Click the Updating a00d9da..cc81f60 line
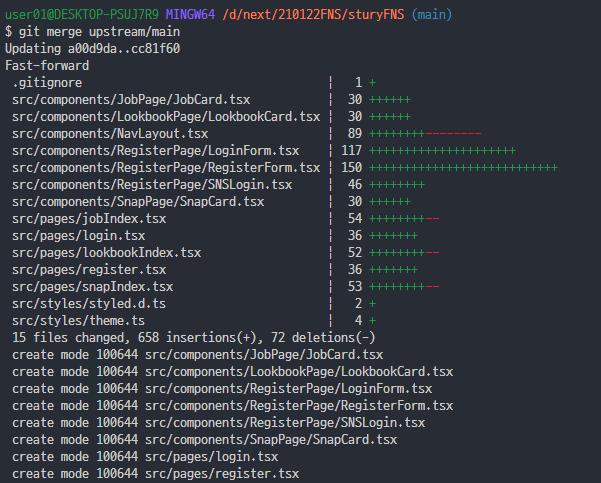 [92, 49]
